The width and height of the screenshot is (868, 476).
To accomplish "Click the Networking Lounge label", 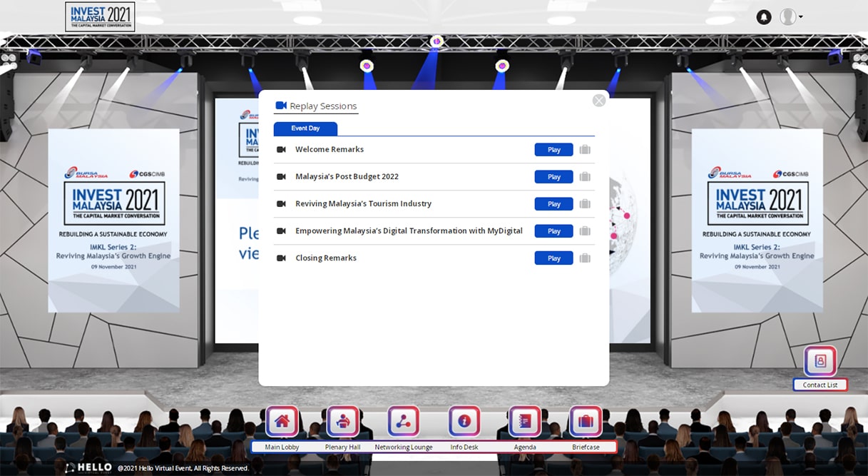I will pos(404,447).
